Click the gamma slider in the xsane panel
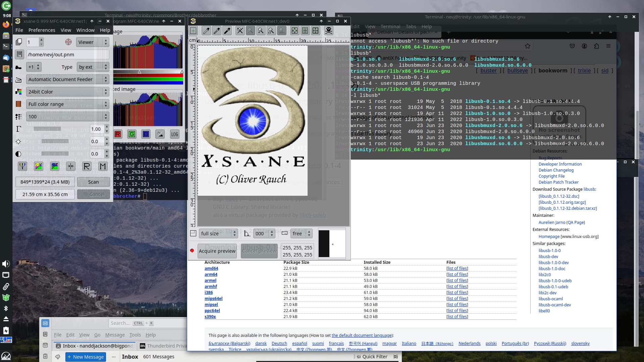Image resolution: width=644 pixels, height=362 pixels. (48, 129)
